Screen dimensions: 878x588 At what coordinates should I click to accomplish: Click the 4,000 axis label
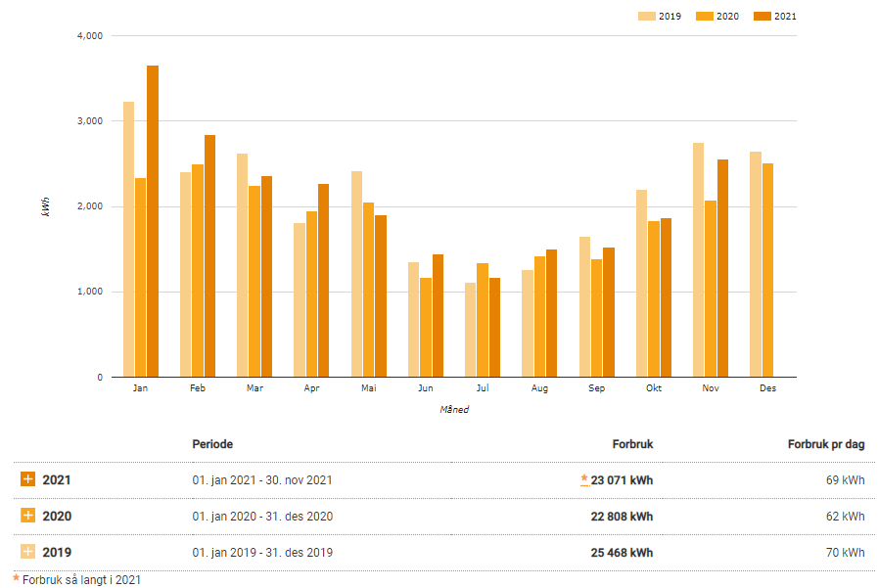coord(90,36)
